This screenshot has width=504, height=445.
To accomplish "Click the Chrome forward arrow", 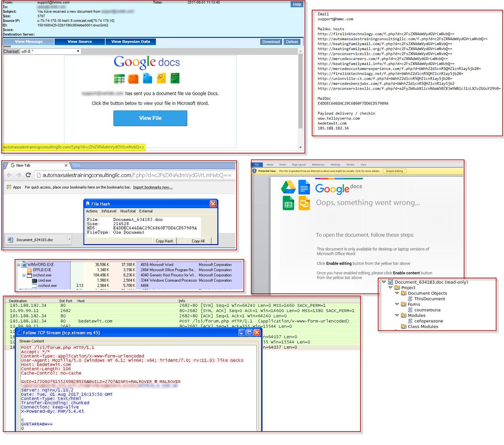I will (19, 175).
